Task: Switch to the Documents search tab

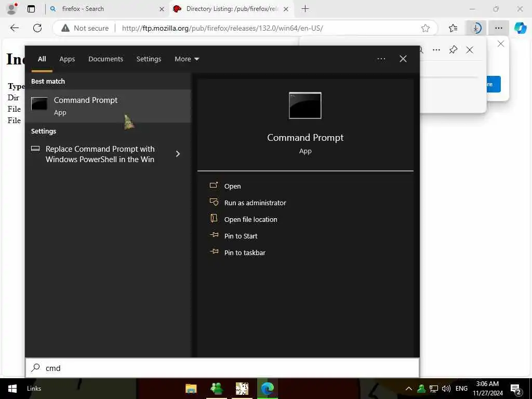Action: point(105,59)
